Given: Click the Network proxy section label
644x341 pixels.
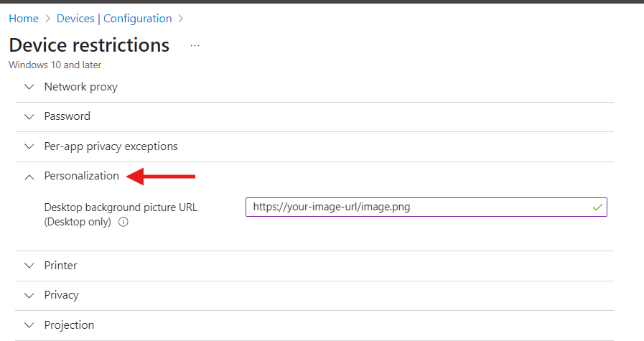Looking at the screenshot, I should pyautogui.click(x=80, y=87).
